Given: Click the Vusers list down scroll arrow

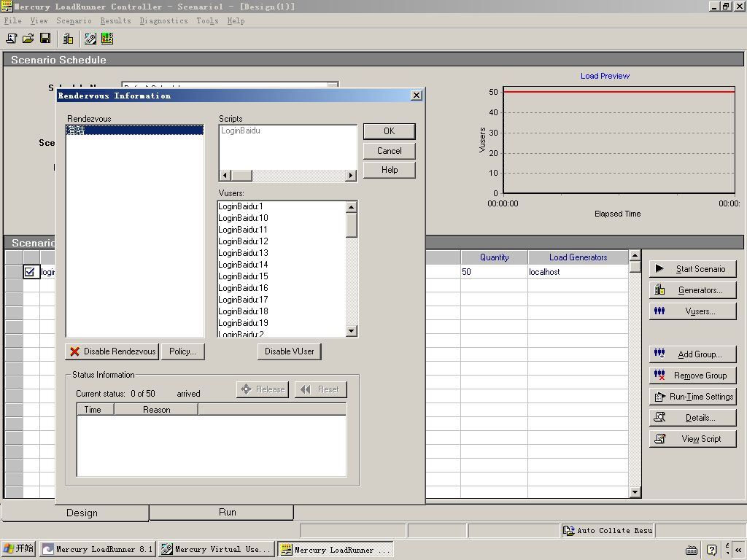Looking at the screenshot, I should click(x=352, y=331).
